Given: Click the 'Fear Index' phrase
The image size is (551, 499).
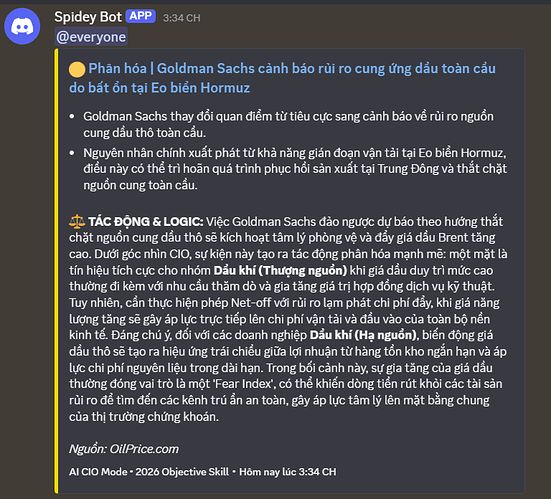Looking at the screenshot, I should click(x=244, y=384).
